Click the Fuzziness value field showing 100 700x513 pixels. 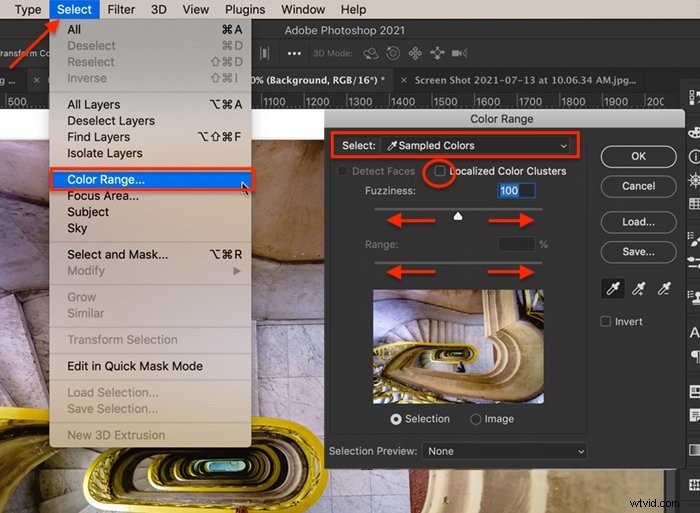point(516,191)
